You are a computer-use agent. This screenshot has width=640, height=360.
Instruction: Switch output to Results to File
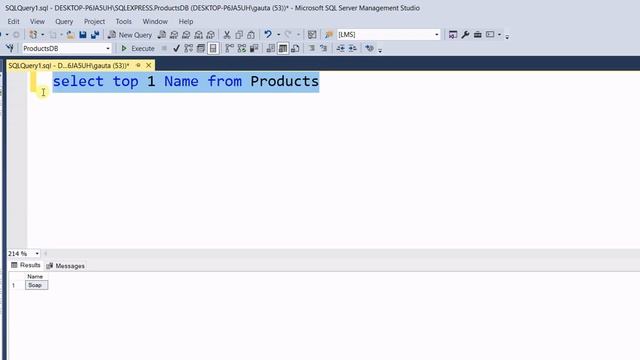click(295, 48)
